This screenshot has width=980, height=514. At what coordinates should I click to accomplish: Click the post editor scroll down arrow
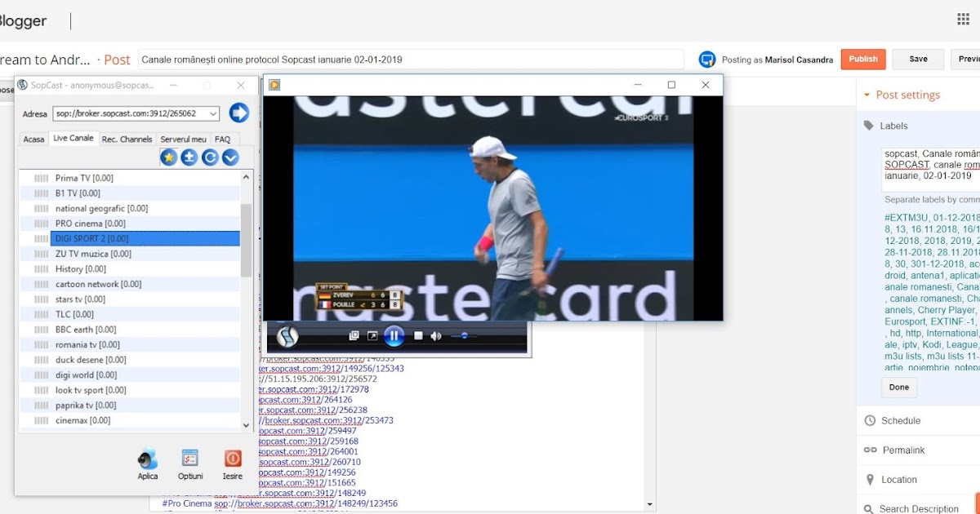tap(651, 506)
